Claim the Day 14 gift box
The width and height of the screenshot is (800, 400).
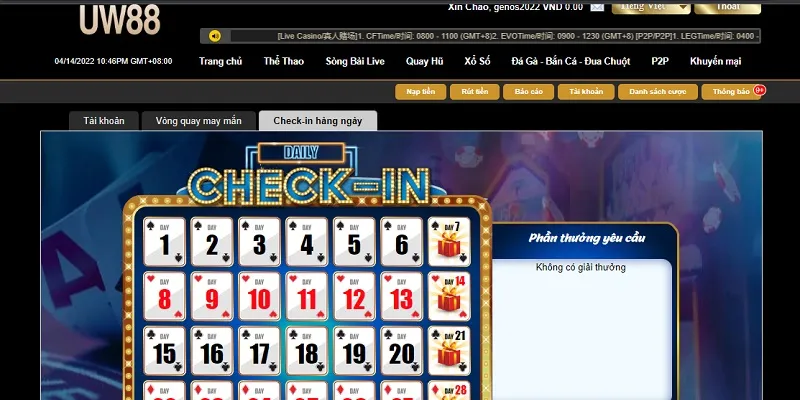coord(449,296)
